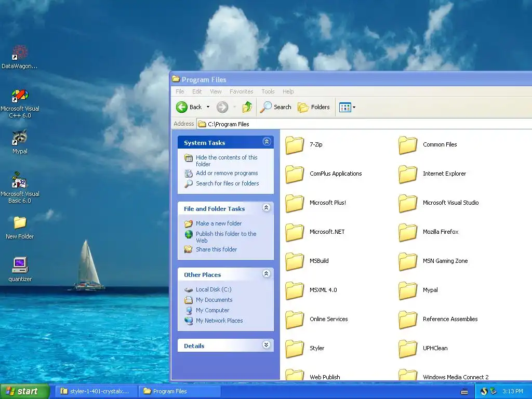532x399 pixels.
Task: Collapse the System Tasks panel
Action: 267,142
